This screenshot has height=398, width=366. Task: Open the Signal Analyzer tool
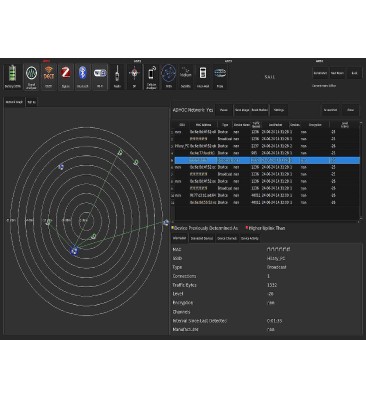coord(31,77)
